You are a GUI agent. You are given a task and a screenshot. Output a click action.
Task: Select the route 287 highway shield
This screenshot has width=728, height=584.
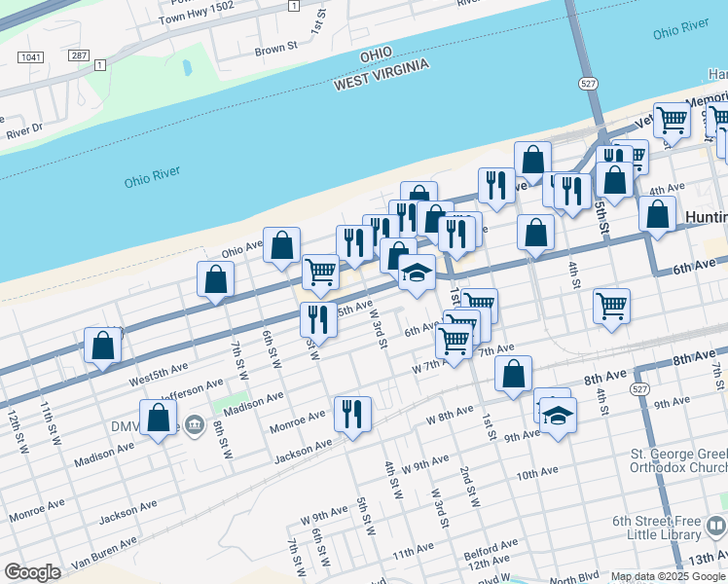point(80,55)
